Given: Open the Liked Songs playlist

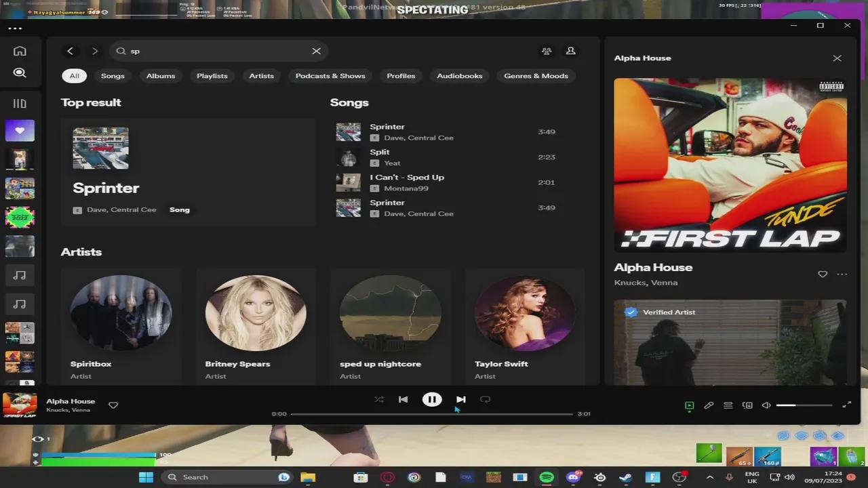Looking at the screenshot, I should pos(20,130).
